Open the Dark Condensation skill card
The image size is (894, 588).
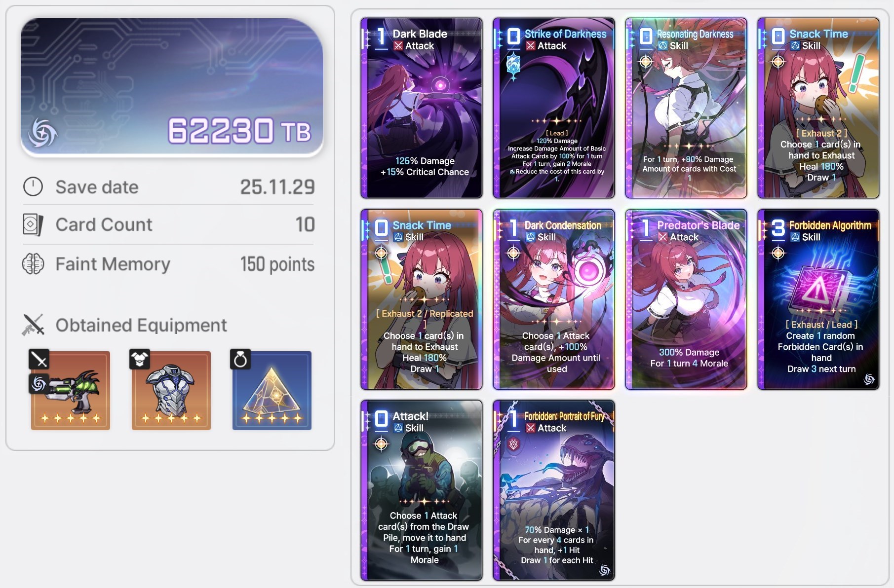[x=554, y=299]
